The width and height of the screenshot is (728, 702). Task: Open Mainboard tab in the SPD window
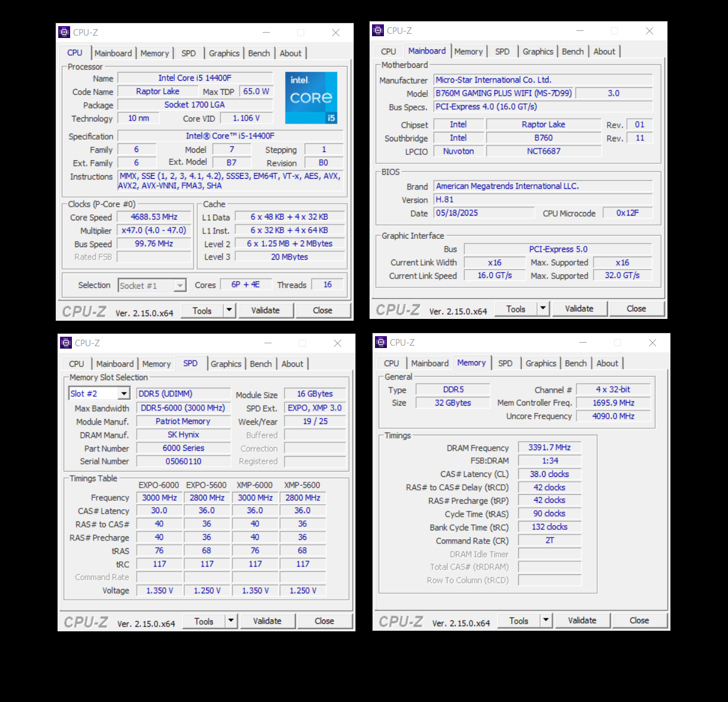pos(115,364)
